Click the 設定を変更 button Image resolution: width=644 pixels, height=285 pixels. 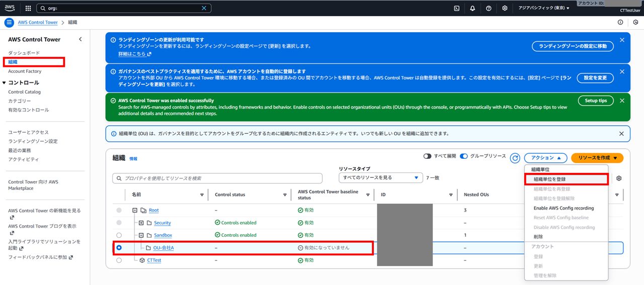point(596,78)
